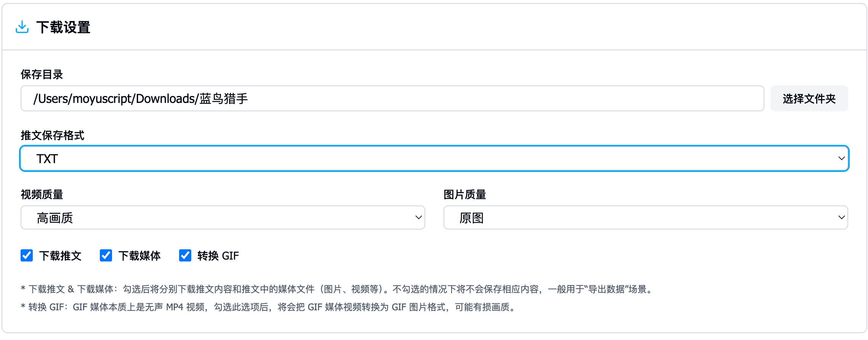This screenshot has width=868, height=340.
Task: Click the chevron arrow on the 高画质 selector
Action: (418, 218)
